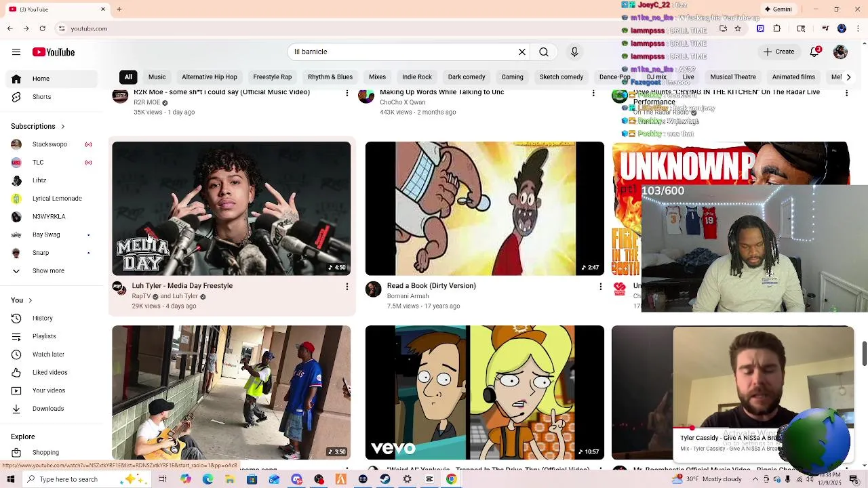Select the Gaming chip

click(x=512, y=77)
